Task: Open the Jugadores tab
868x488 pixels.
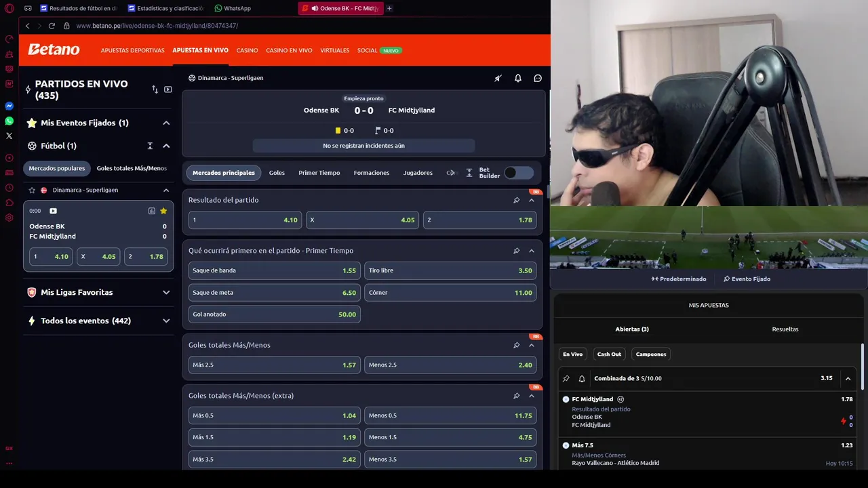Action: pos(418,173)
